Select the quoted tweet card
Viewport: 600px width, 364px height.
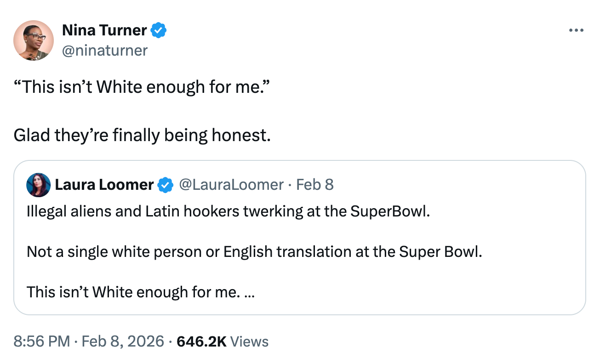tap(300, 237)
